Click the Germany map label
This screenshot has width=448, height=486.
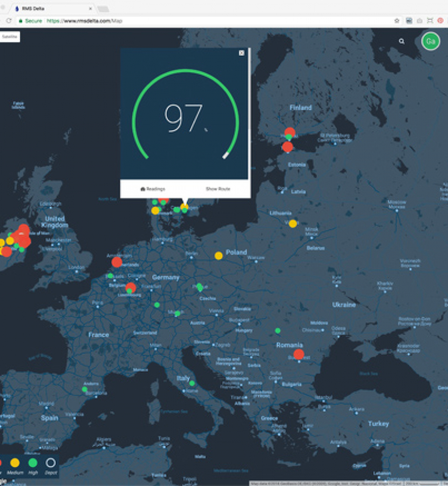point(166,277)
